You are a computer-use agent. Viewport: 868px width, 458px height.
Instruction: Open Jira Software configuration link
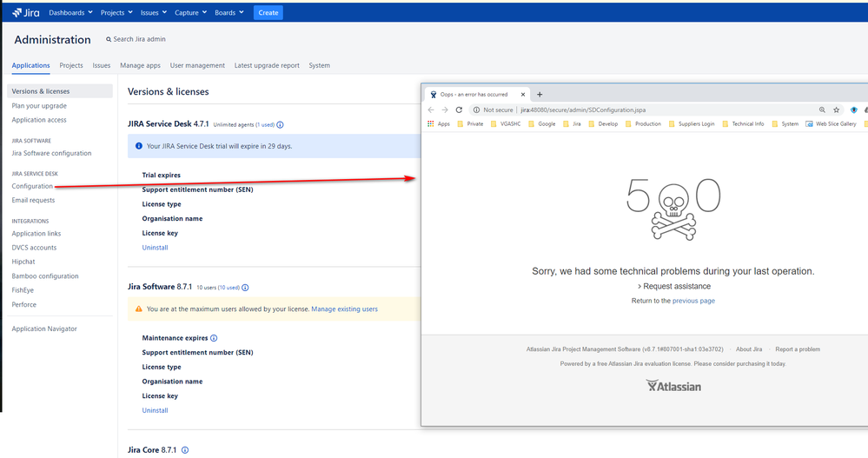tap(51, 154)
